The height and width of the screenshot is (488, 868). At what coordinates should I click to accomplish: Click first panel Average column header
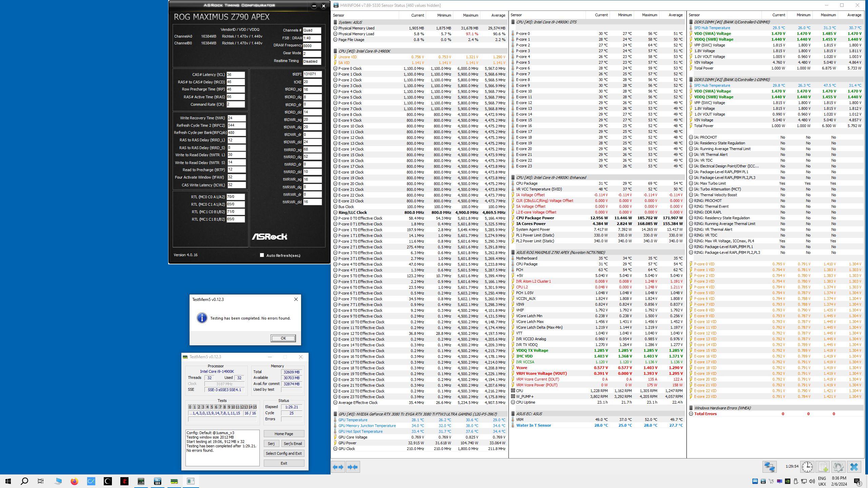click(x=494, y=15)
